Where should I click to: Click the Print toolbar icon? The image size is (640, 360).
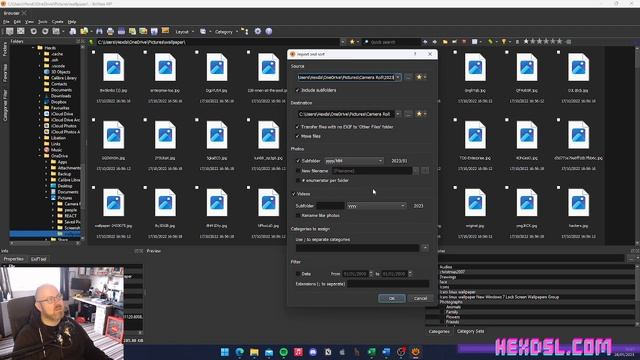110,31
